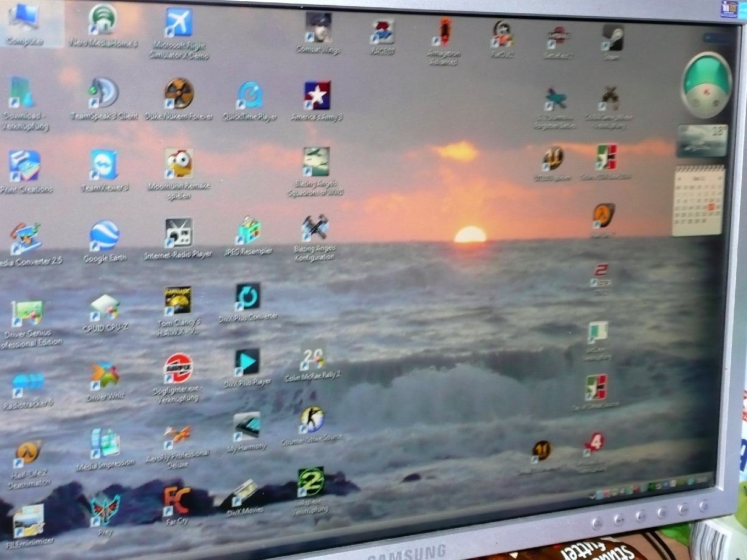This screenshot has width=747, height=560.
Task: Open the weather gadget showing 18°
Action: coord(702,140)
